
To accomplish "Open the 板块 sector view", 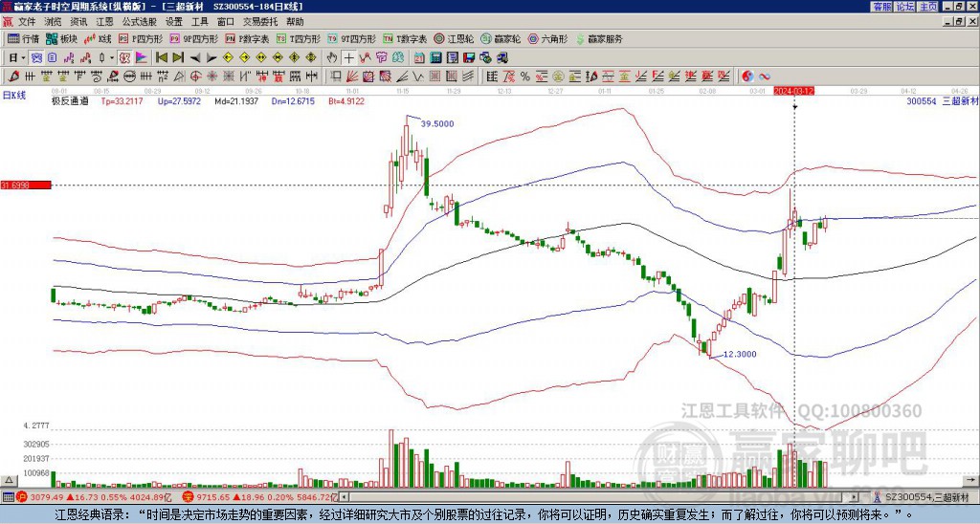I will [x=61, y=38].
